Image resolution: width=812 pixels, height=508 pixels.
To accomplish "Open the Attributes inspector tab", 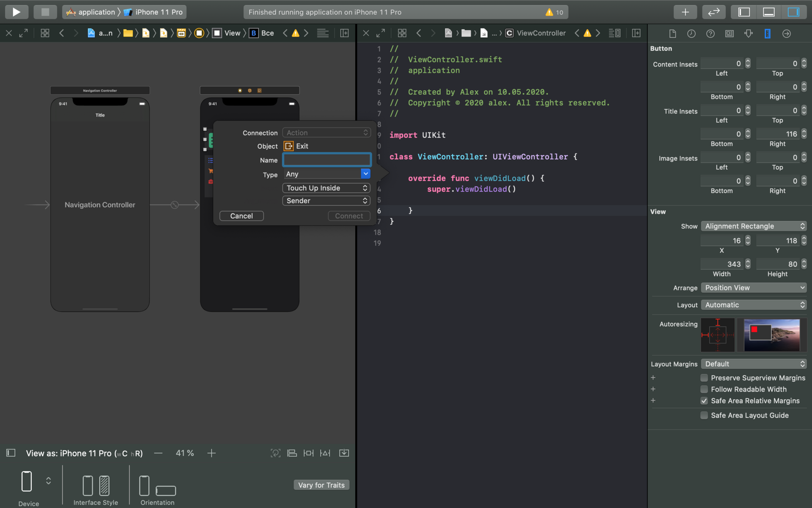I will coord(749,33).
